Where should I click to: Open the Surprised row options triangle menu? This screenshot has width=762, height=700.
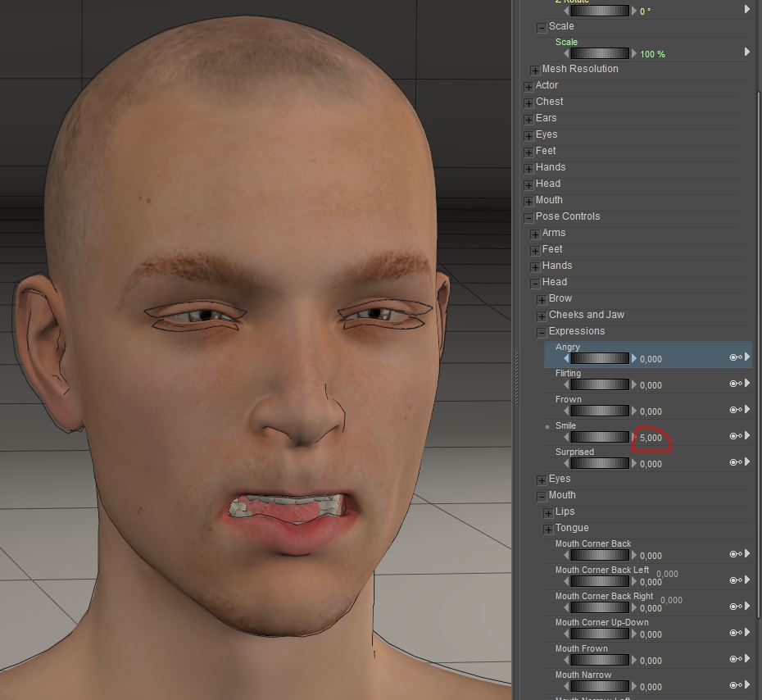pos(747,462)
